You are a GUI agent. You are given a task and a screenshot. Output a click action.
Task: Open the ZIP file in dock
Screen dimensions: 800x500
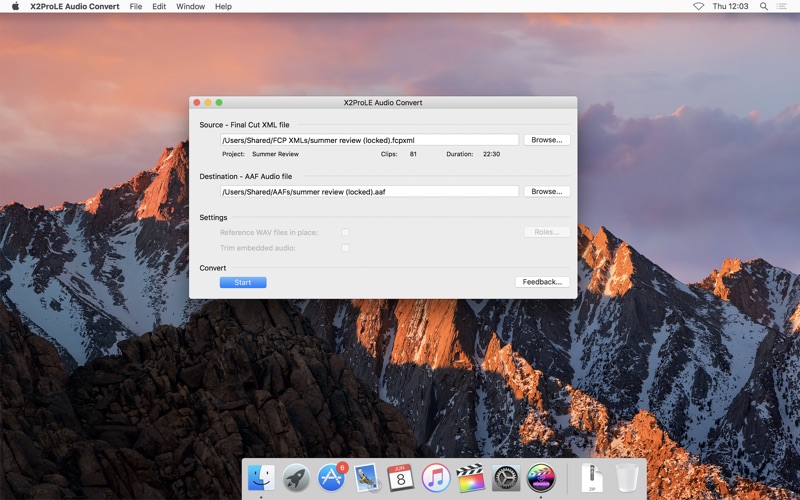coord(592,478)
